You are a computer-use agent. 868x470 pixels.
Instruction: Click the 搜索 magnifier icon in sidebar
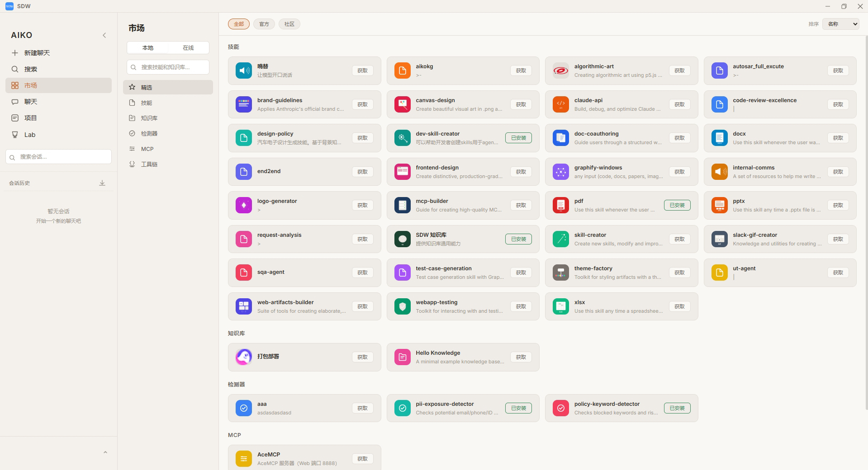point(15,69)
